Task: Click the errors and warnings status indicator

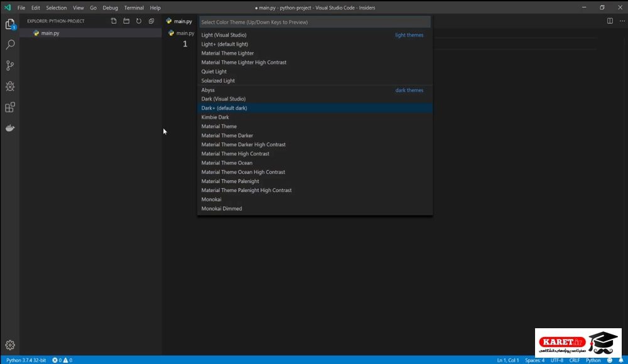Action: [x=62, y=360]
